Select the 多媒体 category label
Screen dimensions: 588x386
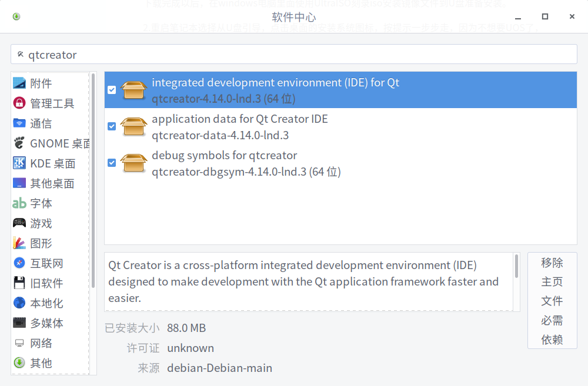[x=46, y=323]
